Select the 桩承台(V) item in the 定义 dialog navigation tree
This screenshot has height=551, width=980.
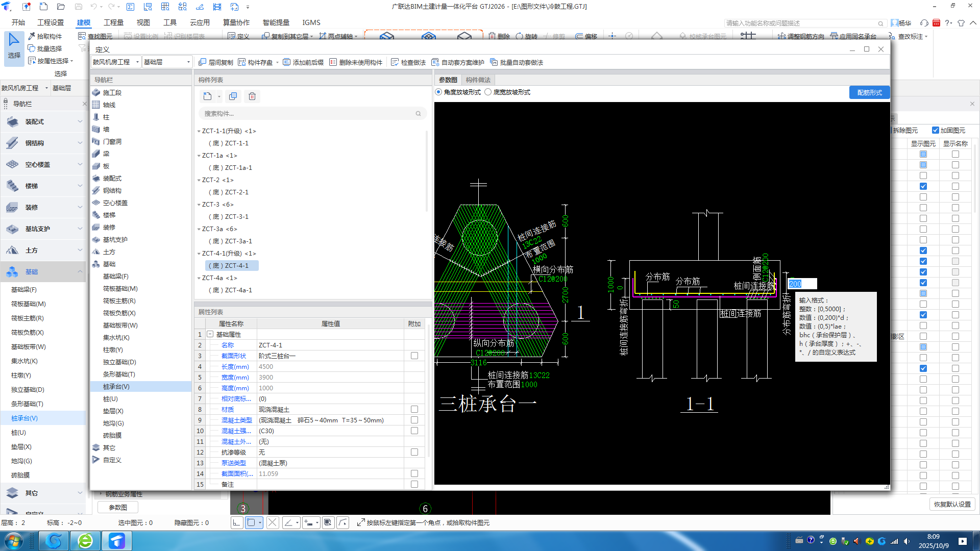click(x=116, y=387)
